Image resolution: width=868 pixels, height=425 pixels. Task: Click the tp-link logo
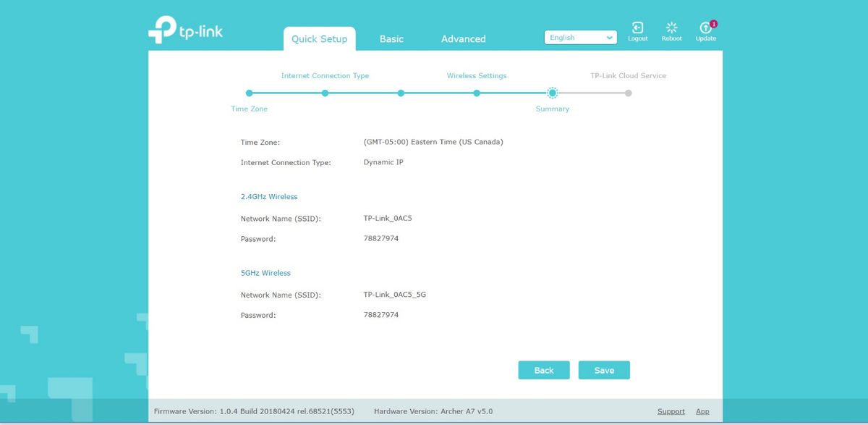click(187, 30)
